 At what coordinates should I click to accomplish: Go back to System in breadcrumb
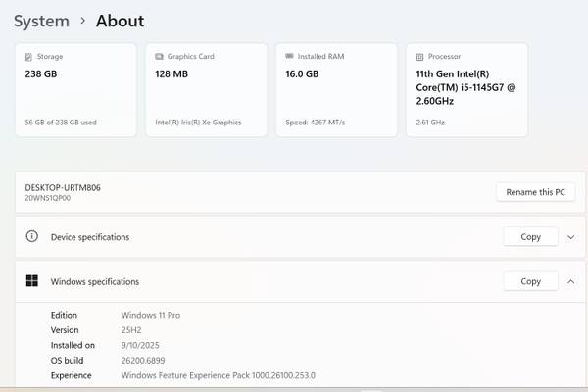[41, 21]
